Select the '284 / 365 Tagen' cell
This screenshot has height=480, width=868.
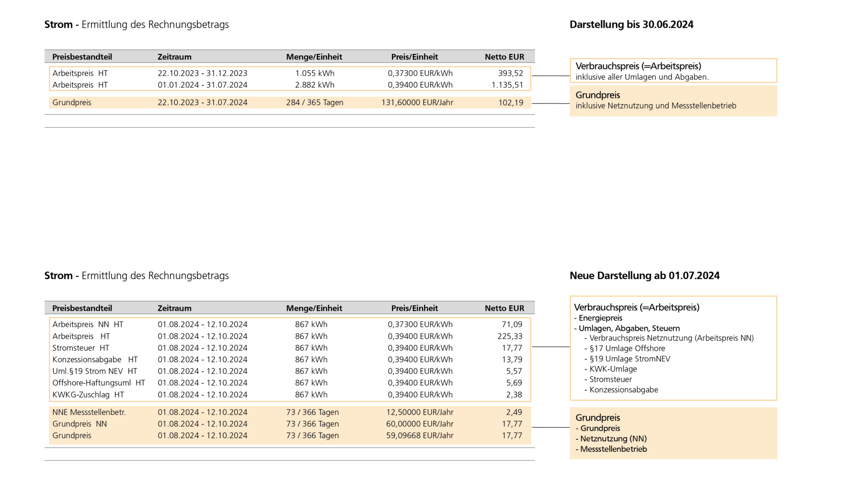(x=314, y=103)
